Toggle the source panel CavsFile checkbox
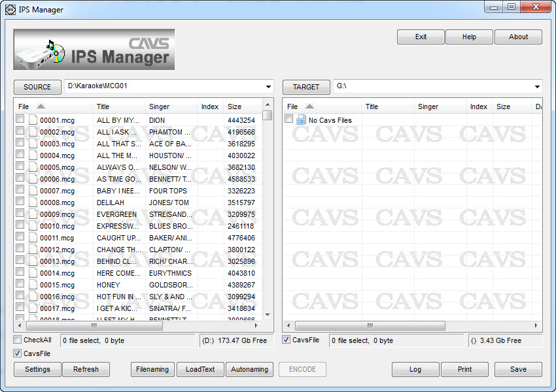556x392 pixels. point(18,353)
